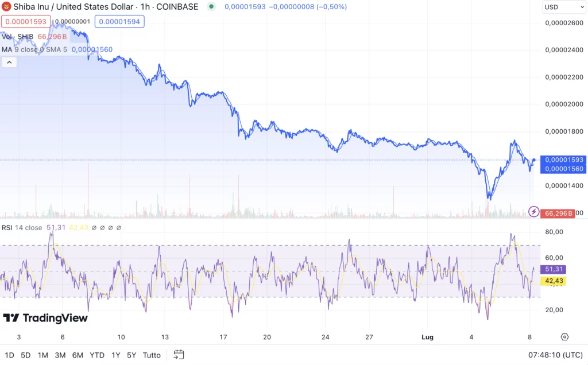Select the 1D time range
Screen dimensions: 588x365
click(x=10, y=355)
